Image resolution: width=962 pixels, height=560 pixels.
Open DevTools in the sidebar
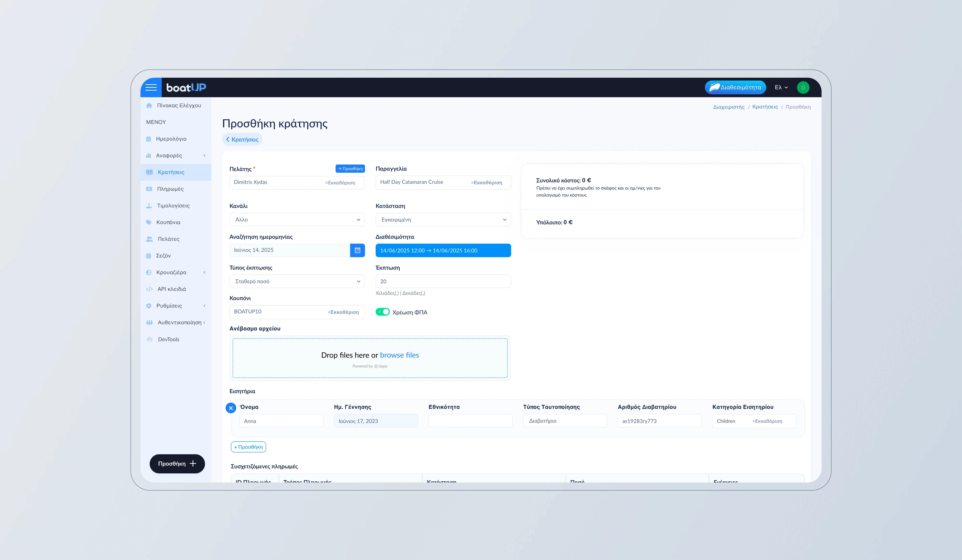coord(168,339)
